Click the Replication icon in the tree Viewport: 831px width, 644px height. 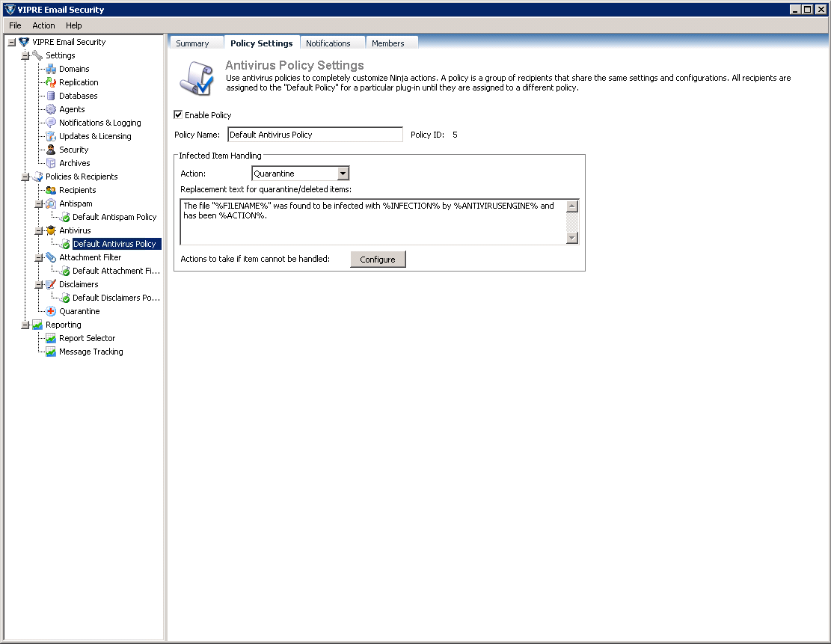coord(51,82)
